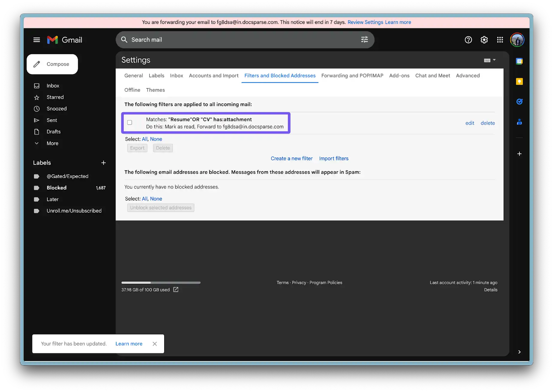The image size is (553, 392).
Task: Open Google Keep side panel icon
Action: (519, 81)
